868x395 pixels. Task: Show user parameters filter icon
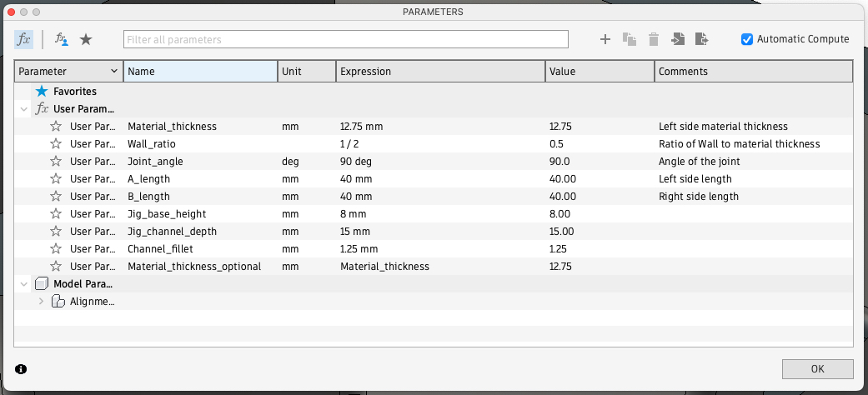tap(61, 39)
